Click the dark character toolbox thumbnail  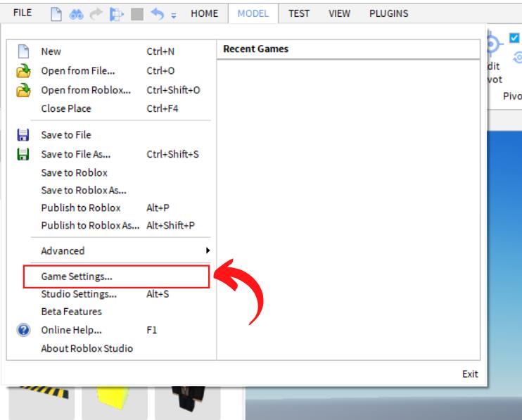188,402
